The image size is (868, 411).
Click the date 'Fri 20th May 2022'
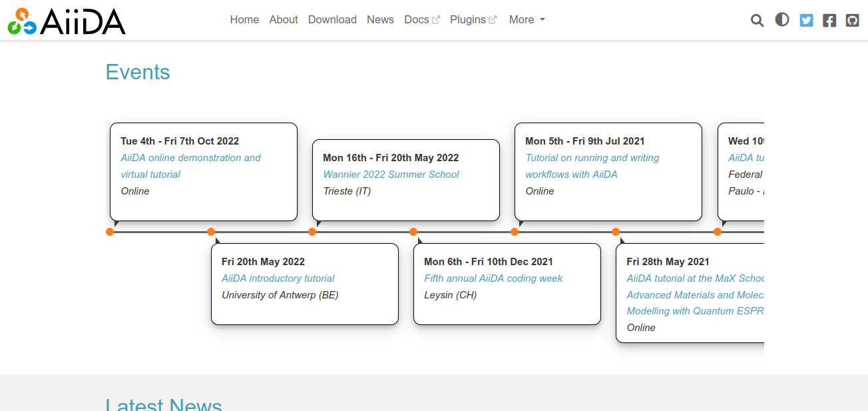[x=263, y=262]
